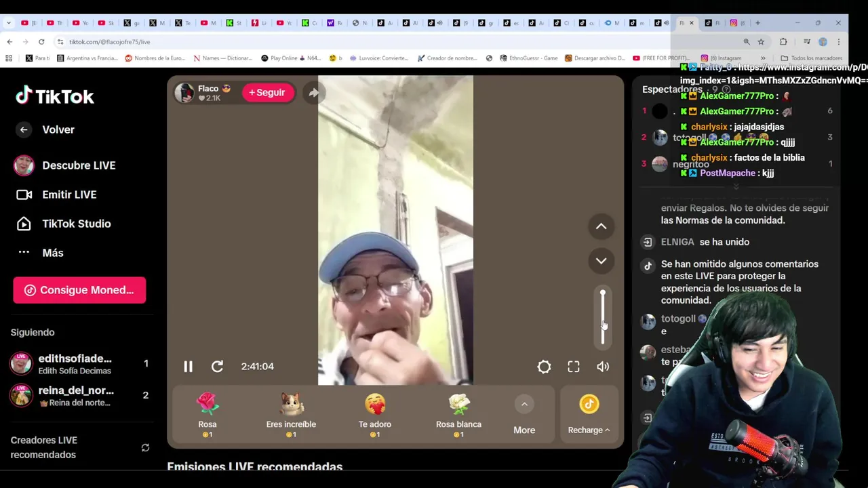Send the Rosa blanca gift
This screenshot has height=488, width=868.
459,415
